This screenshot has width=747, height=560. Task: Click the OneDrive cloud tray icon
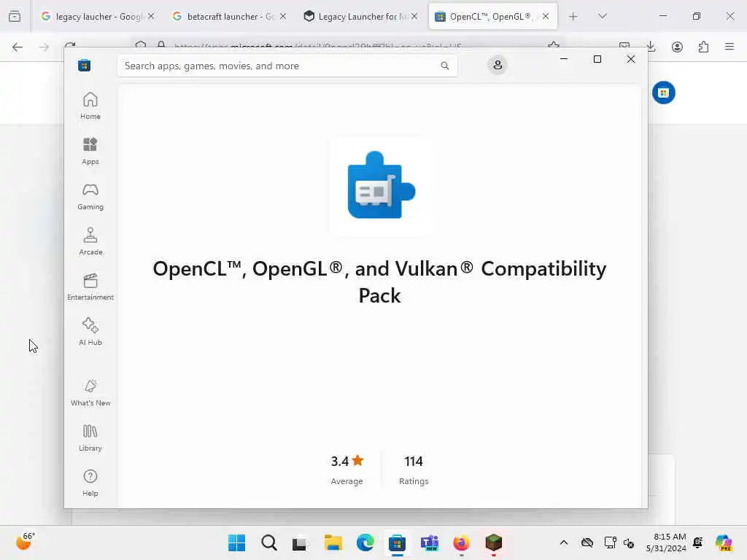[587, 542]
